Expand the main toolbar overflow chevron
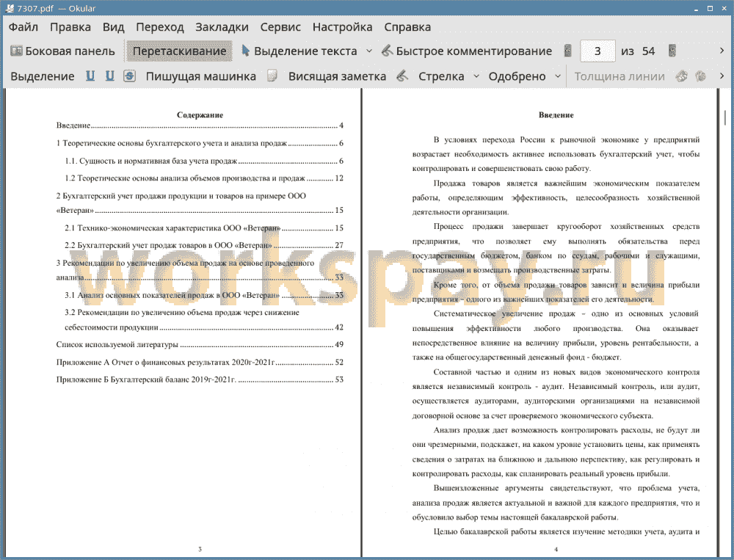This screenshot has height=560, width=734. tap(722, 51)
